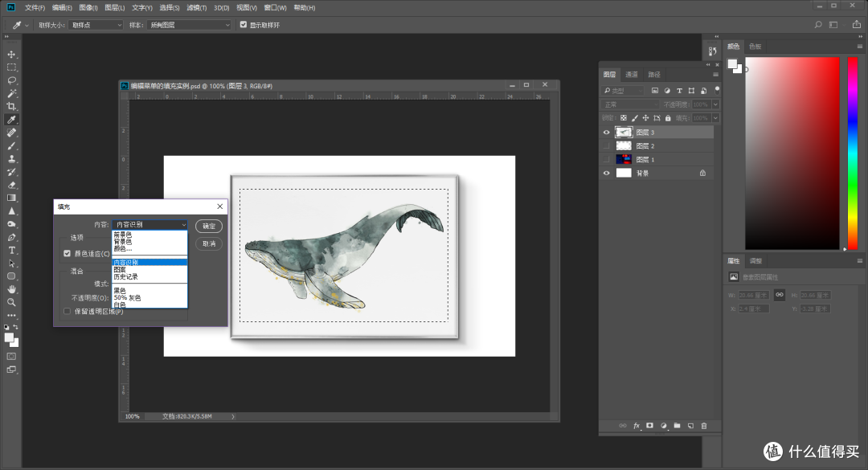Select the Lasso tool
This screenshot has height=470, width=868.
click(11, 80)
